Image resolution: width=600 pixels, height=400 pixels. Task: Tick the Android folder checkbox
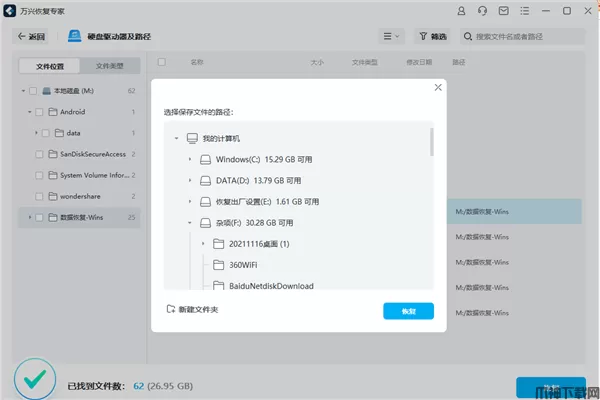tap(39, 112)
